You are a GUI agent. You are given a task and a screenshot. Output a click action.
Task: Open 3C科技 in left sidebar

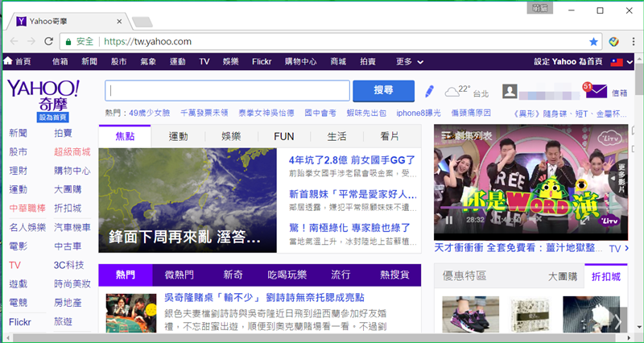point(68,265)
